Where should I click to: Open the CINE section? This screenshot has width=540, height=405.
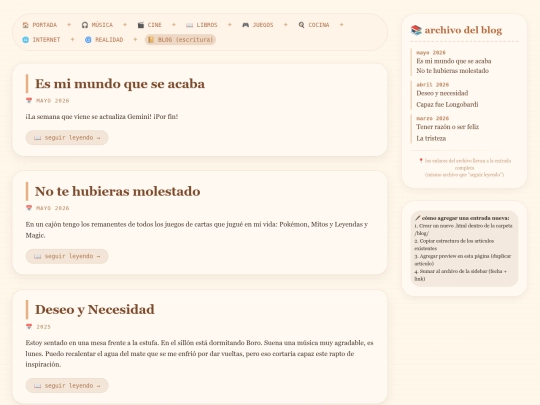(x=149, y=25)
